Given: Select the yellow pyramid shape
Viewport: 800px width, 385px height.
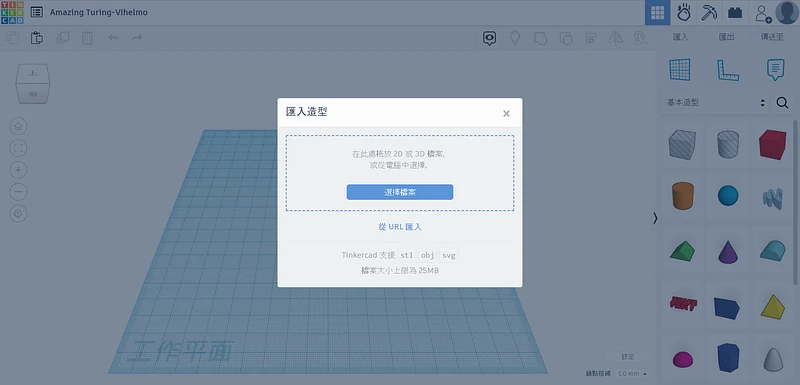Looking at the screenshot, I should click(773, 306).
